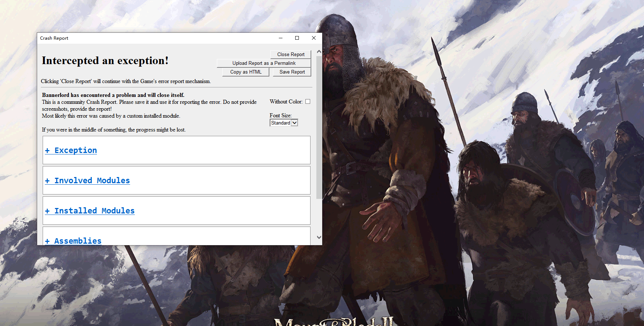Screen dimensions: 644x326
Task: Maximize the Crash Report window
Action: click(297, 38)
